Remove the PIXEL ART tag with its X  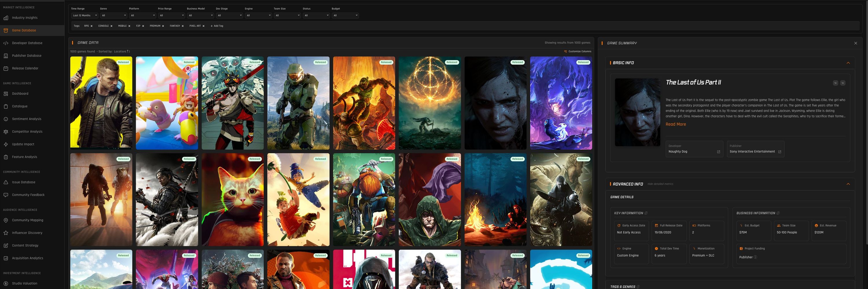[203, 26]
